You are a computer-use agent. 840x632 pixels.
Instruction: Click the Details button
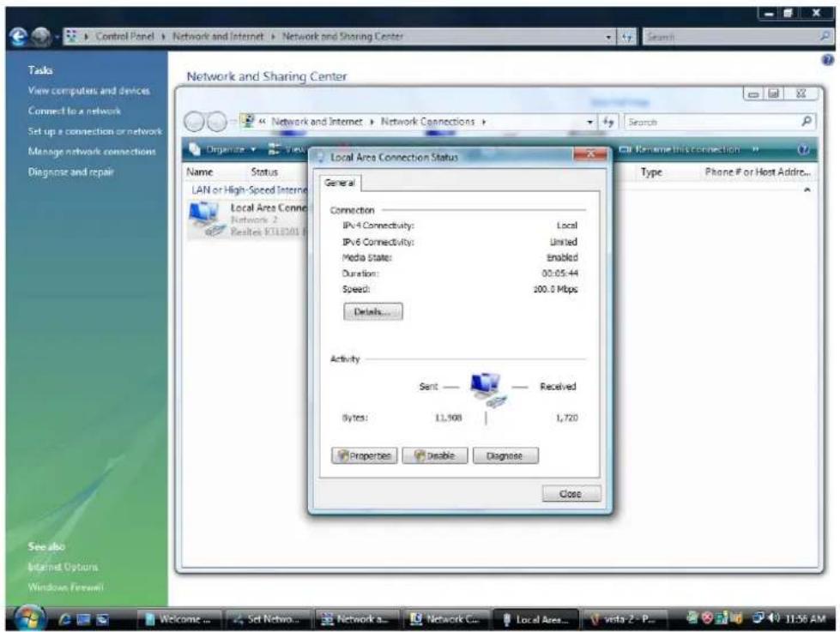[373, 311]
